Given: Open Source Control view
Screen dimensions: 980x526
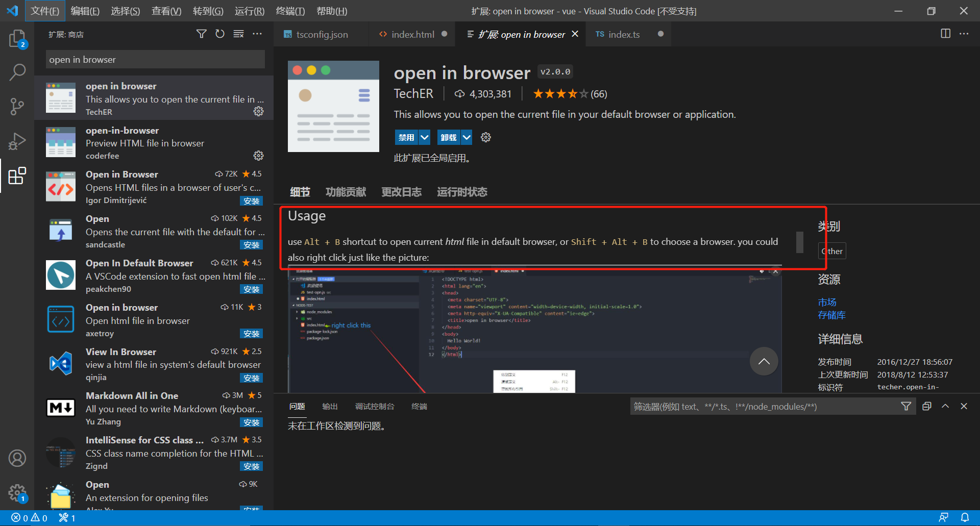Looking at the screenshot, I should [x=17, y=107].
